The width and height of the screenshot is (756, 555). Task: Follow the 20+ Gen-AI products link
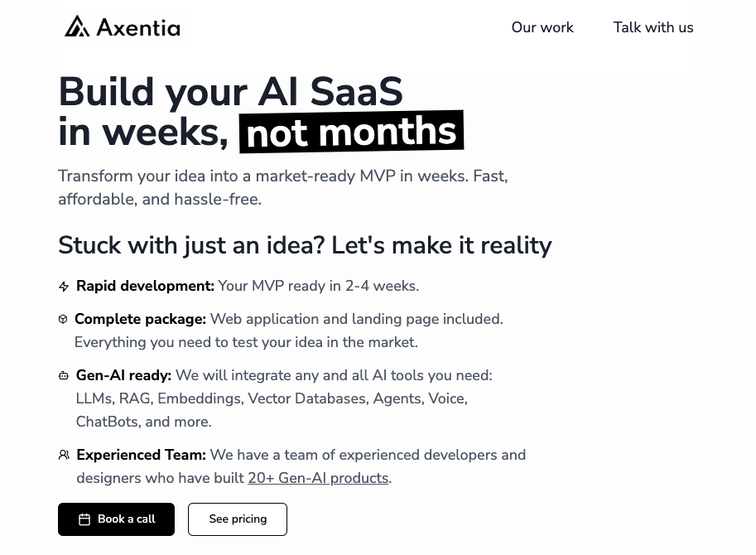(x=318, y=478)
